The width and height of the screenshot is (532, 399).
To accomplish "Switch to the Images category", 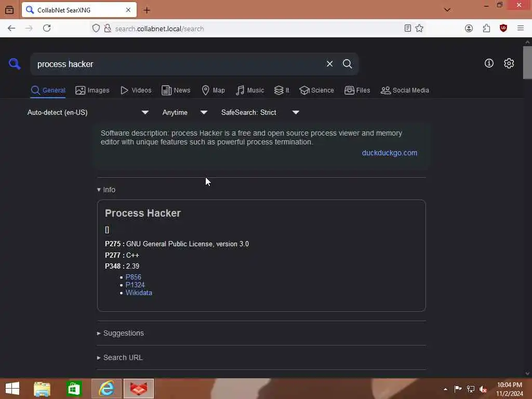I will pyautogui.click(x=92, y=90).
